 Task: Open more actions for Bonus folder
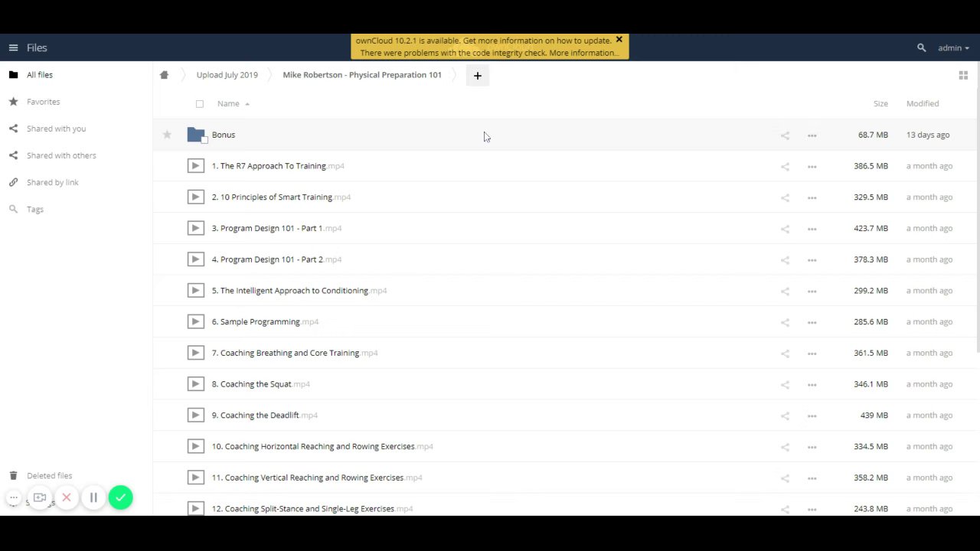(x=812, y=135)
